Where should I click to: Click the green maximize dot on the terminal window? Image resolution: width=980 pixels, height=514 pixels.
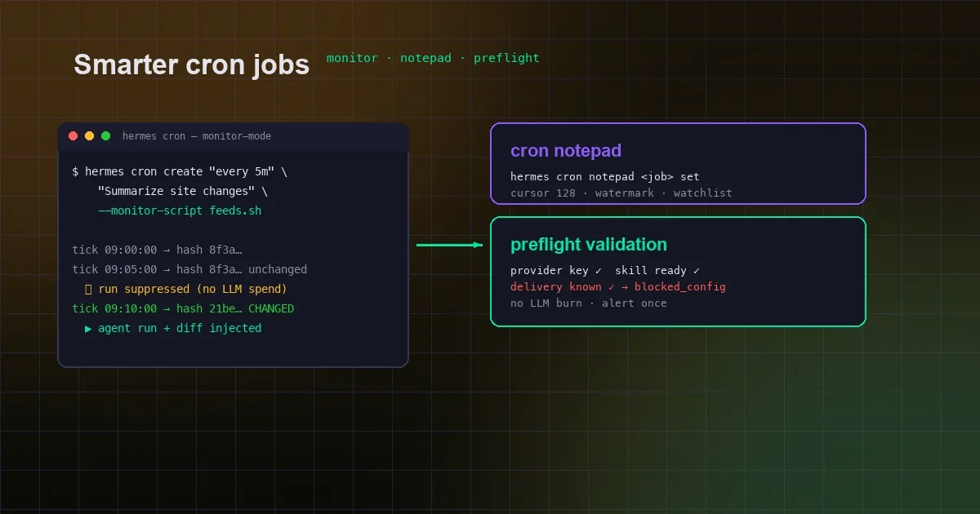106,136
